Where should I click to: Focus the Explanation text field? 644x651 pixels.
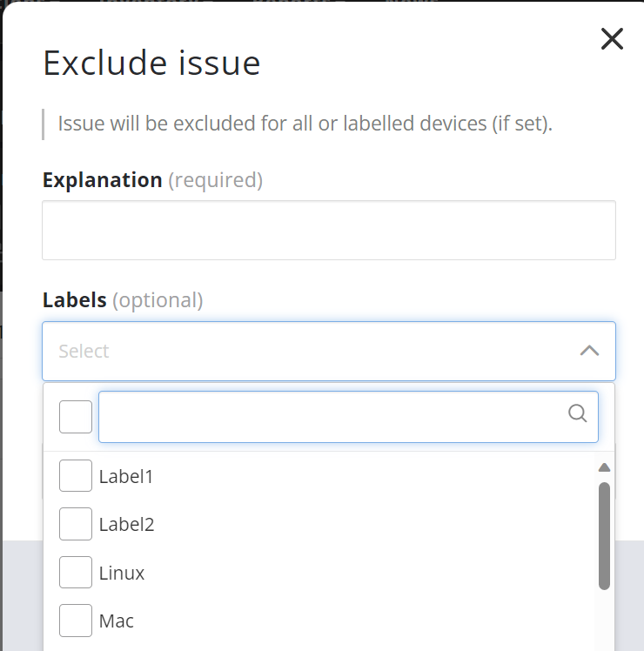click(x=328, y=230)
